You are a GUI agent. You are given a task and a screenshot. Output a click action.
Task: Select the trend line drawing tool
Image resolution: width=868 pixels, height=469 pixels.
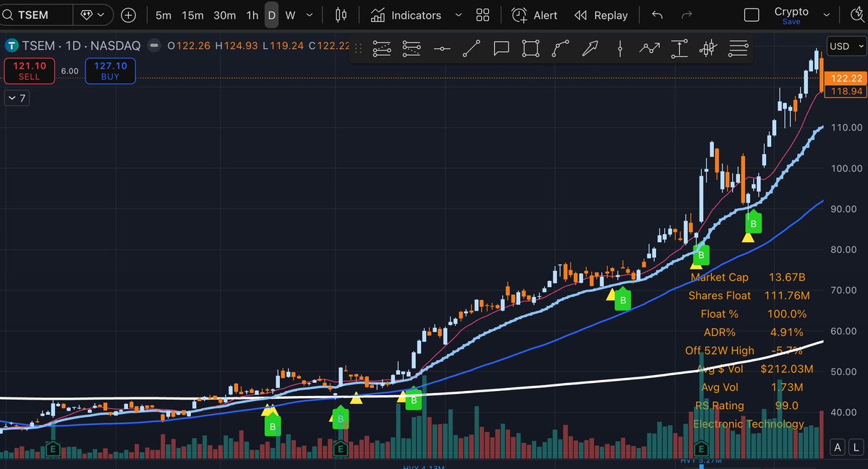pyautogui.click(x=472, y=48)
